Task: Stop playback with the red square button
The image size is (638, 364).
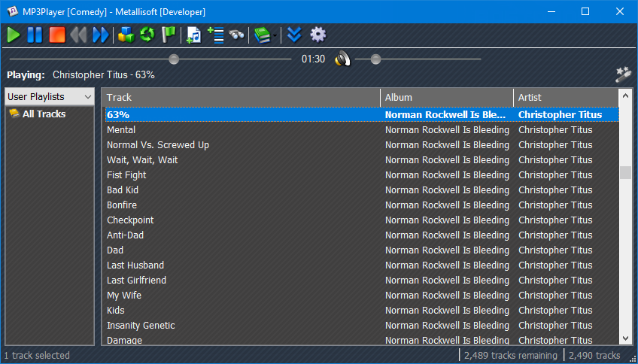Action: (x=56, y=35)
